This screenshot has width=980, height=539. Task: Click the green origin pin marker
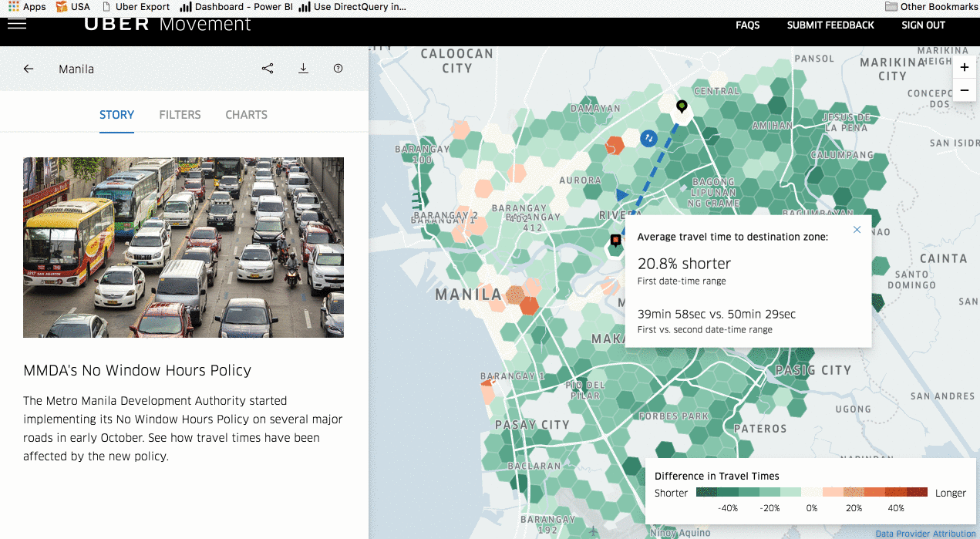click(x=682, y=106)
